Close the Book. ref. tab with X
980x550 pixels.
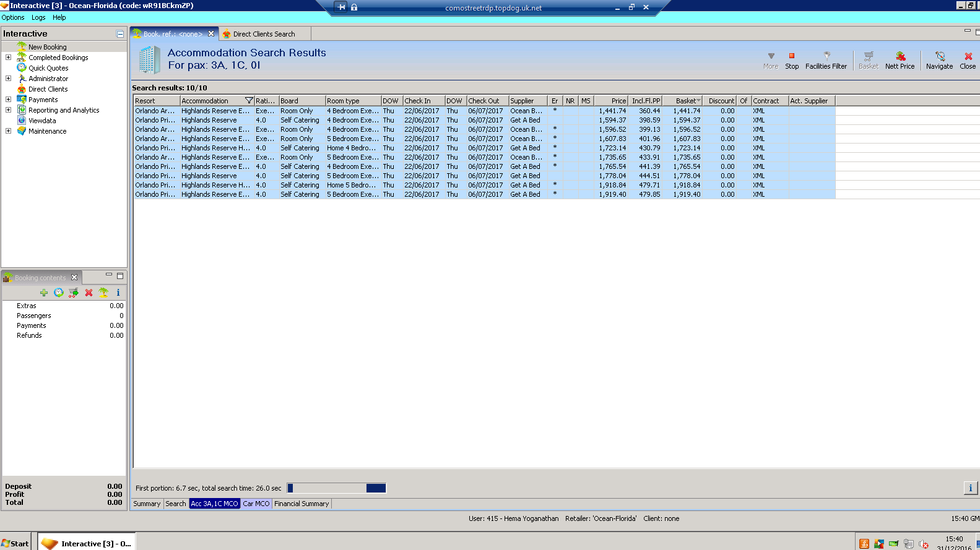pyautogui.click(x=211, y=33)
